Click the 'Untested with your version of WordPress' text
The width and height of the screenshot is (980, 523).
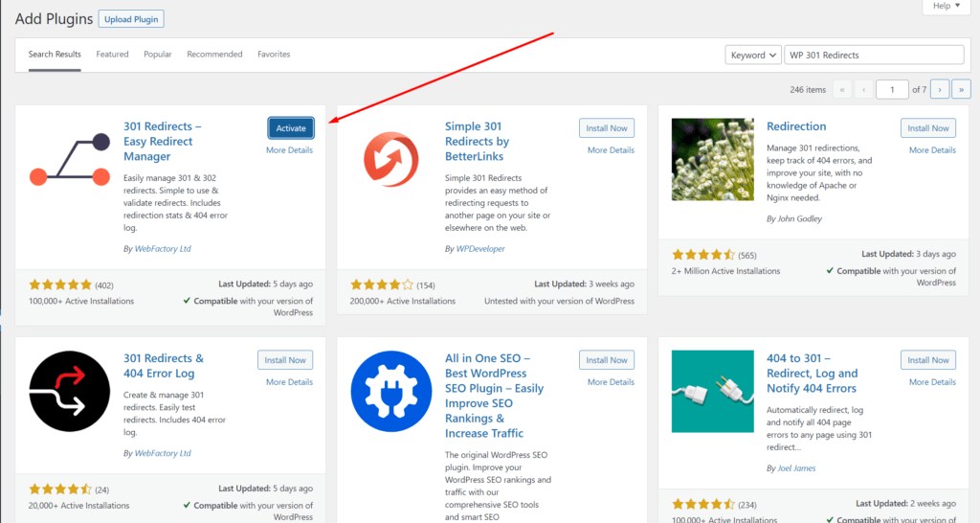[559, 302]
